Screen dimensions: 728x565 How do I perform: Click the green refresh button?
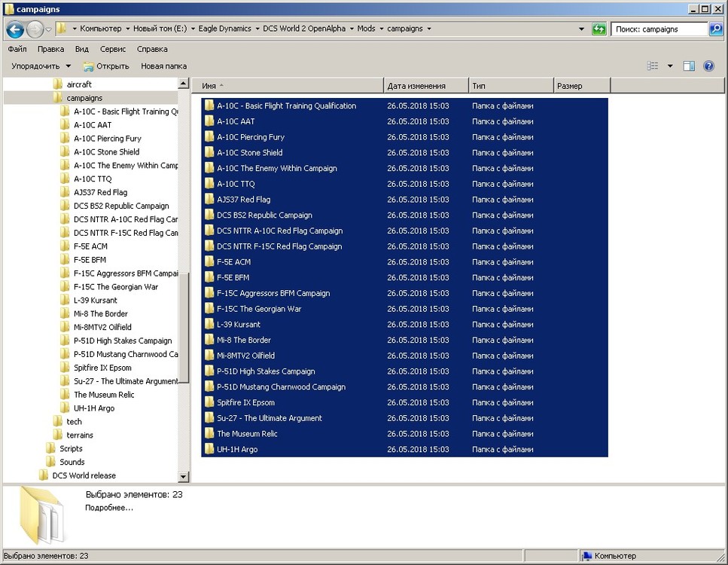pyautogui.click(x=599, y=29)
